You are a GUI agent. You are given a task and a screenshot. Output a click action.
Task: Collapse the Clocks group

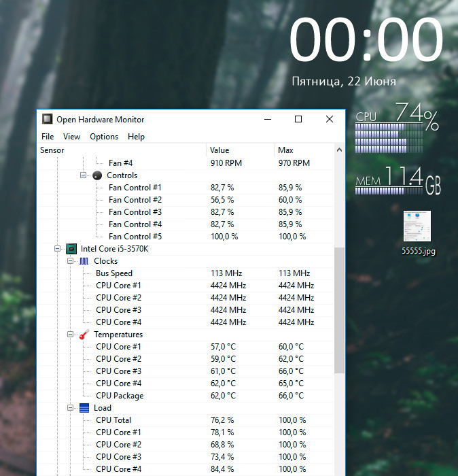[x=70, y=260]
